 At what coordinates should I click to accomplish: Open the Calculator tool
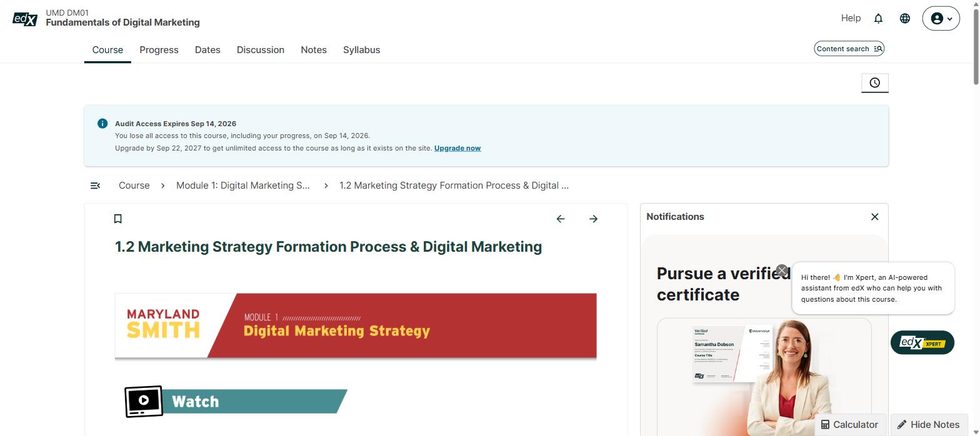850,425
